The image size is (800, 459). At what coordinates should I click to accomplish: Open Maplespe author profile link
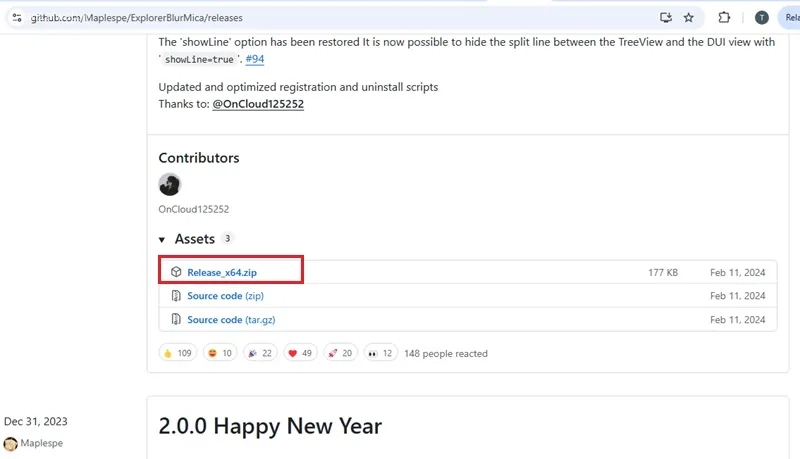tap(40, 443)
